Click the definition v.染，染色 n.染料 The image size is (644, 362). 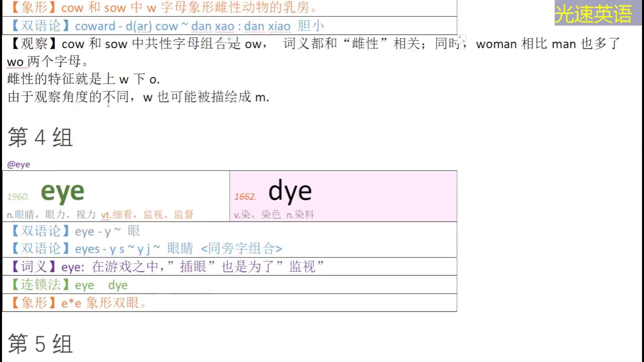274,215
